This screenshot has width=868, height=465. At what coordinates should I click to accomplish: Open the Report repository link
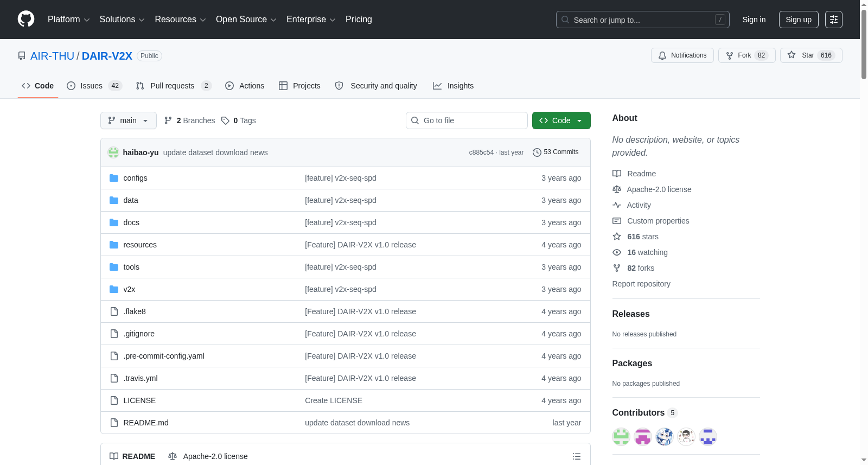tap(641, 284)
